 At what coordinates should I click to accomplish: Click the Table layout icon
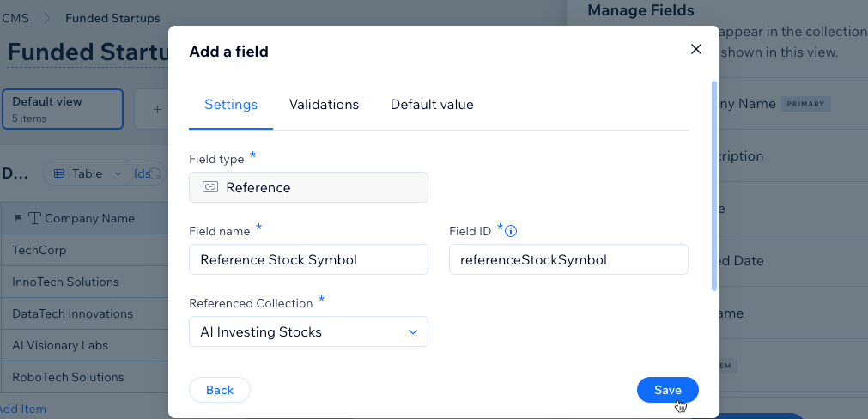[x=59, y=173]
